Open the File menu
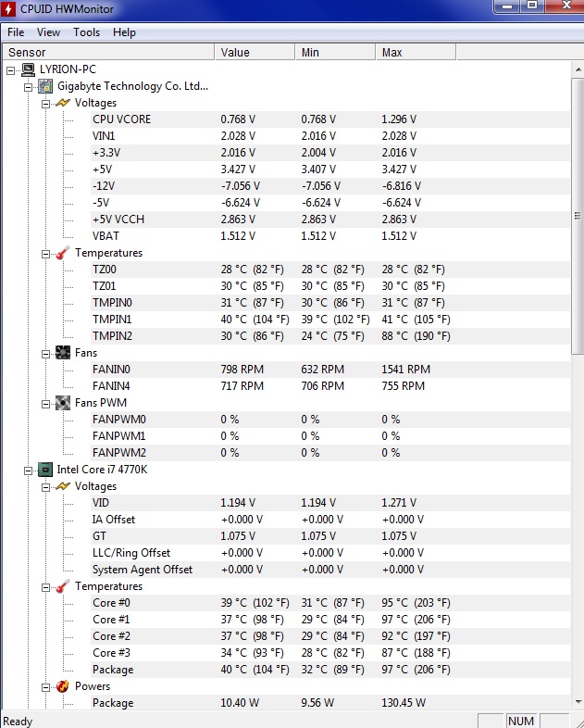 click(16, 32)
